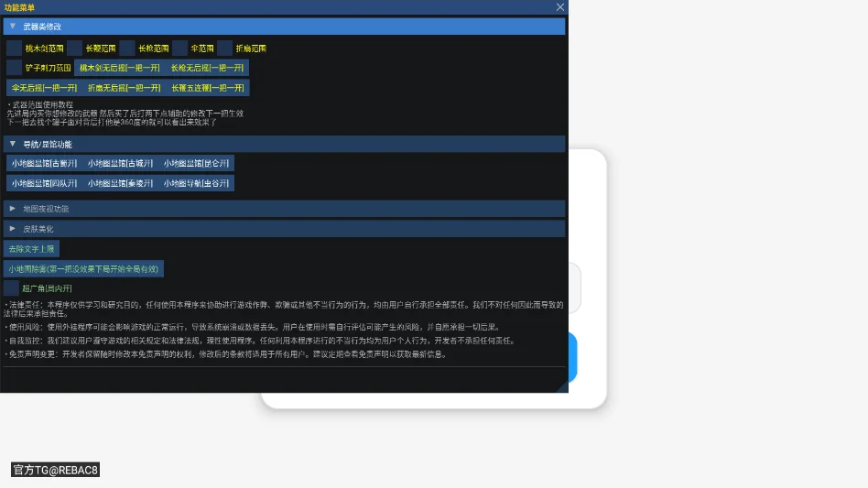Activate the 伞无后摇[一把一开] button
This screenshot has height=488, width=868.
click(44, 87)
